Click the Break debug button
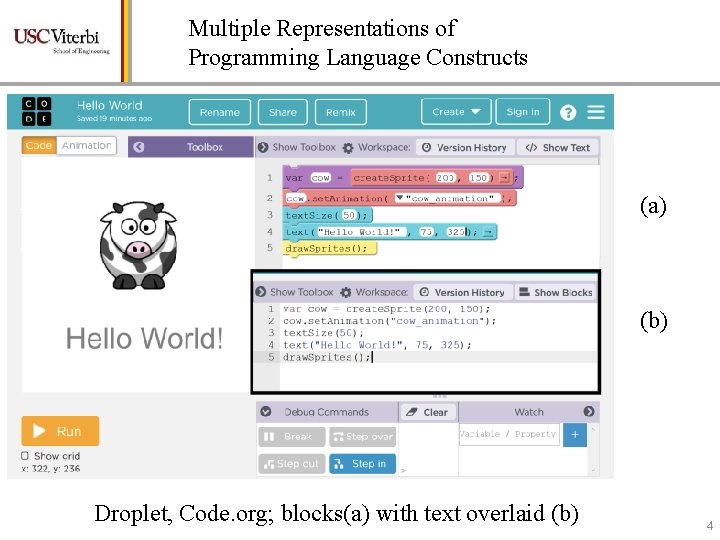The width and height of the screenshot is (720, 540). coord(292,437)
